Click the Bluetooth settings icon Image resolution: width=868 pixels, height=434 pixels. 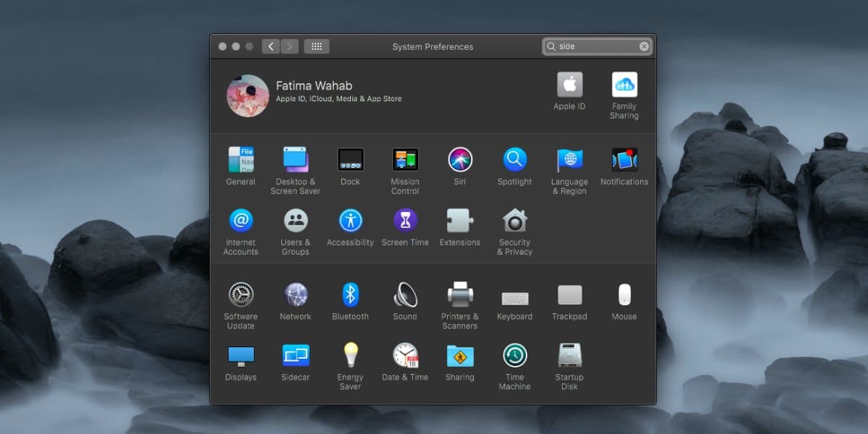(350, 295)
